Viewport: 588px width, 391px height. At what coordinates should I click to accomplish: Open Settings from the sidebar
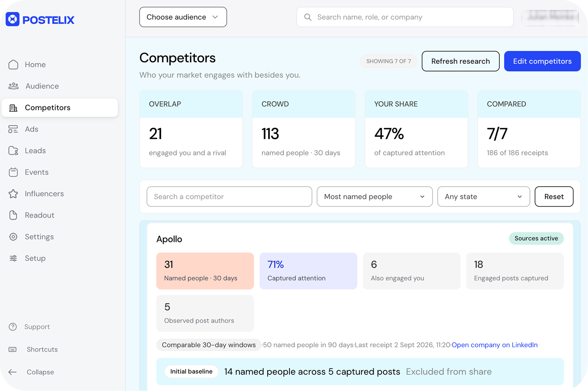point(60,237)
